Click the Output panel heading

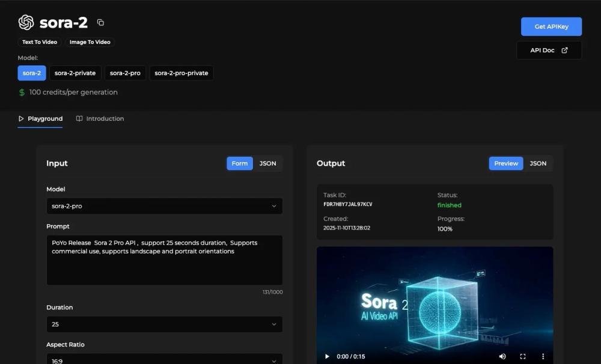pos(331,163)
